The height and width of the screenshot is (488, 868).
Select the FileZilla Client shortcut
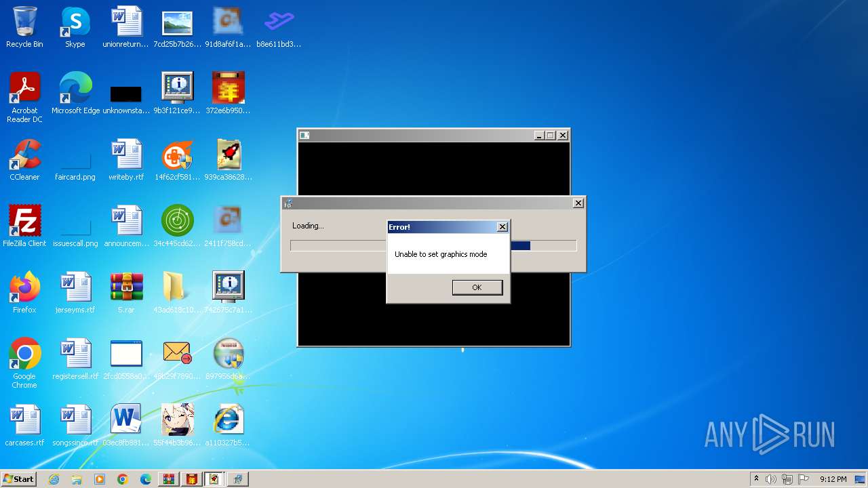(24, 227)
